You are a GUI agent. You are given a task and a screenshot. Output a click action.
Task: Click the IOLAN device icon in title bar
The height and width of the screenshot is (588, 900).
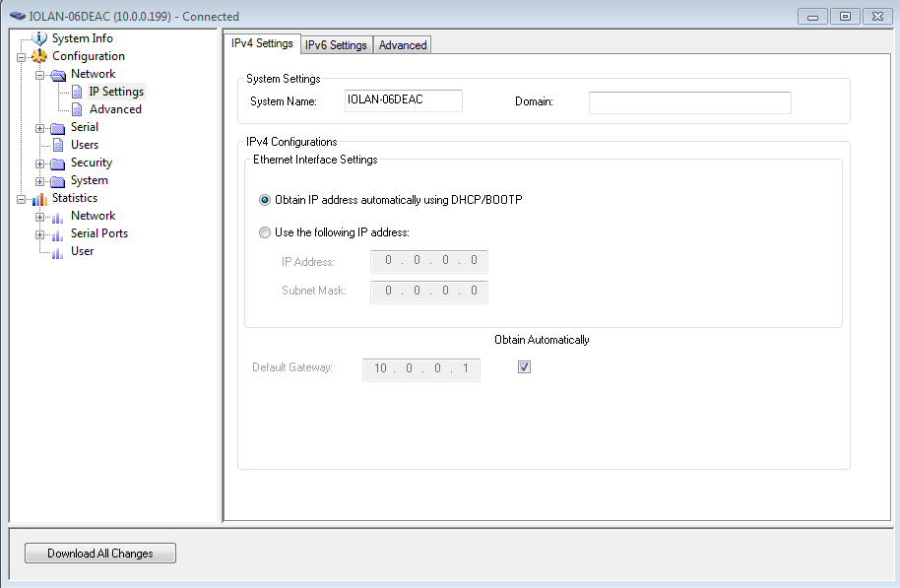click(18, 16)
